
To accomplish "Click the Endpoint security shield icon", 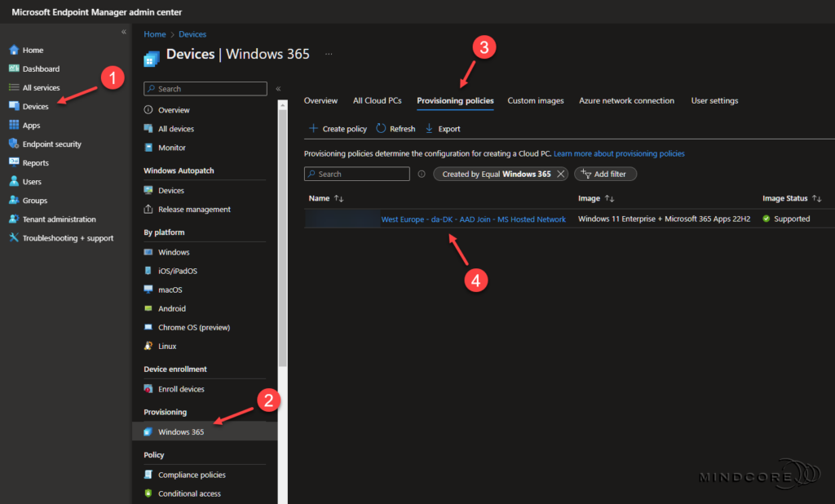I will pyautogui.click(x=14, y=144).
